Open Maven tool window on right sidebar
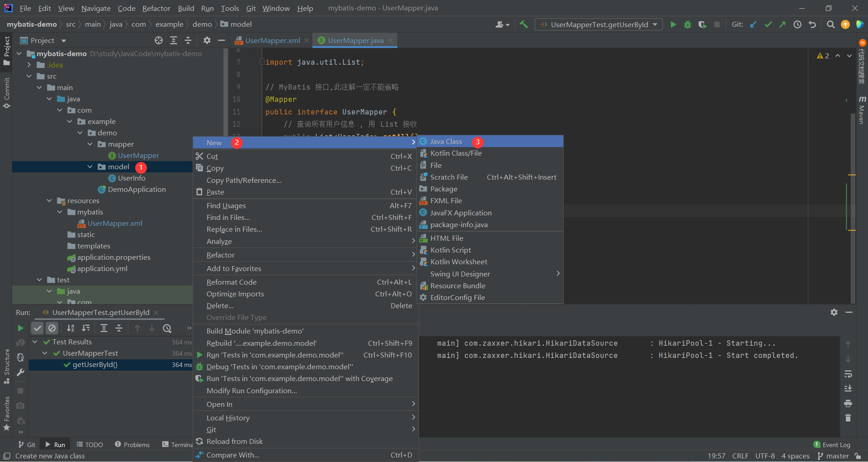This screenshot has width=868, height=462. 862,110
